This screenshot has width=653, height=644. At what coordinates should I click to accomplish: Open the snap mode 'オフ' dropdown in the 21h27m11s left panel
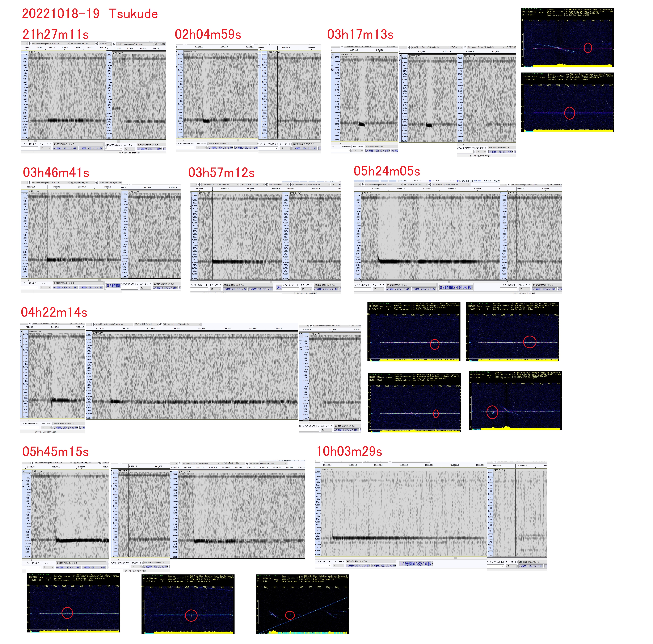46,148
